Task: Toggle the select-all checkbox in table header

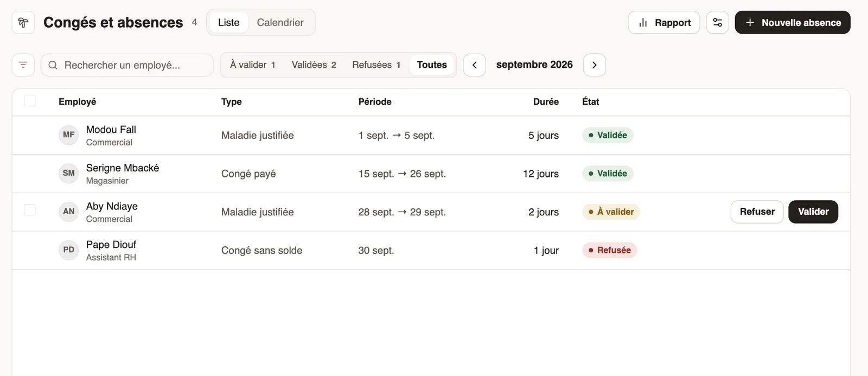Action: (30, 101)
